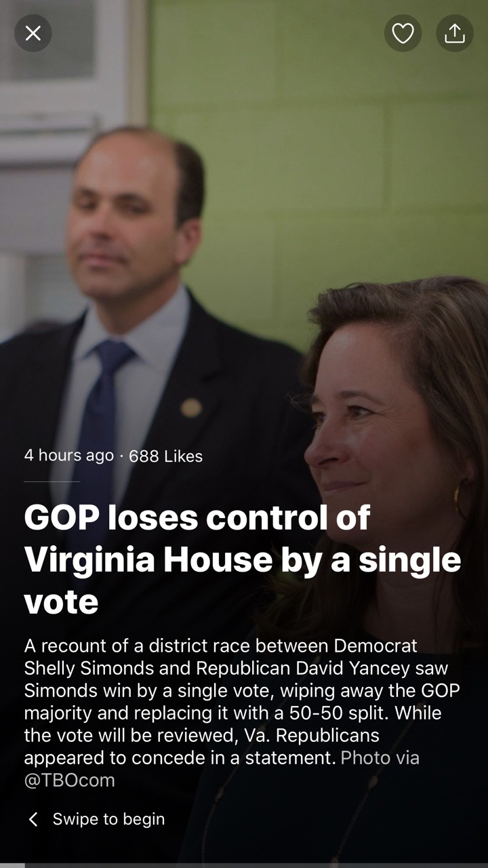Tap the Moment progress bar at the bottom

244,865
